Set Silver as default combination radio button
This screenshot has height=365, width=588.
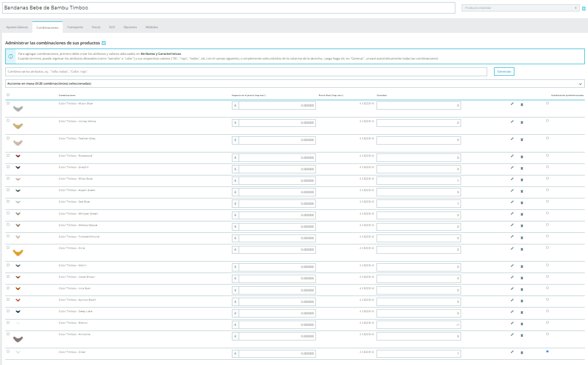pos(547,351)
